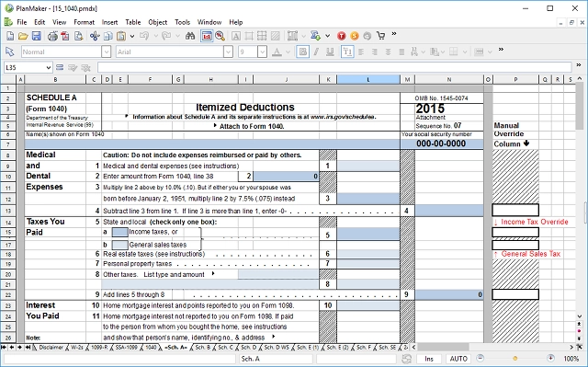Select column N header
The width and height of the screenshot is (588, 367).
click(449, 79)
